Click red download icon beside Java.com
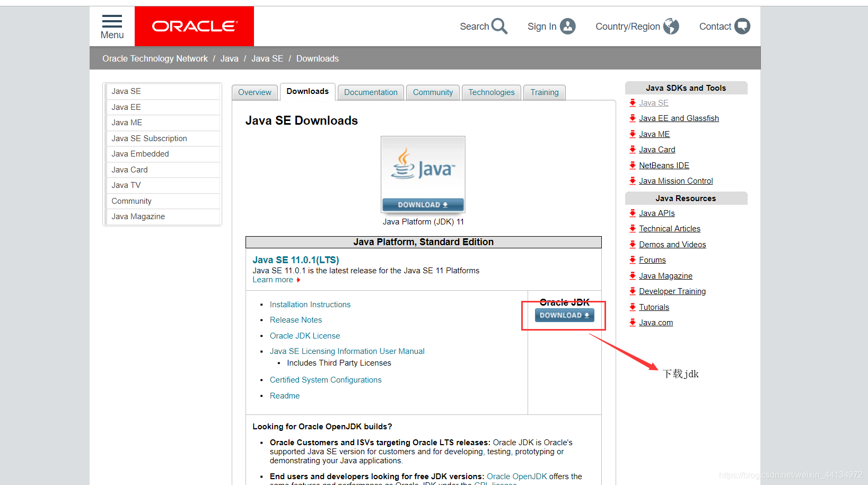Screen dimensions: 868x485 (632, 323)
